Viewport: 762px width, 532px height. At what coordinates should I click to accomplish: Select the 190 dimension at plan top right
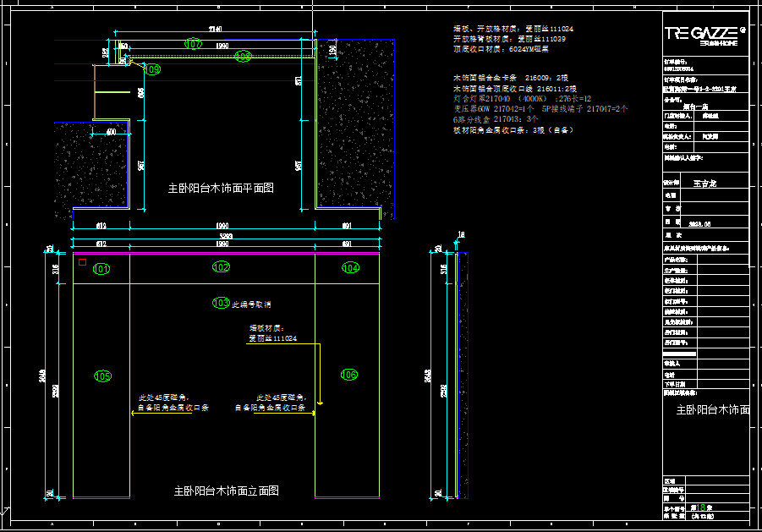click(x=333, y=50)
